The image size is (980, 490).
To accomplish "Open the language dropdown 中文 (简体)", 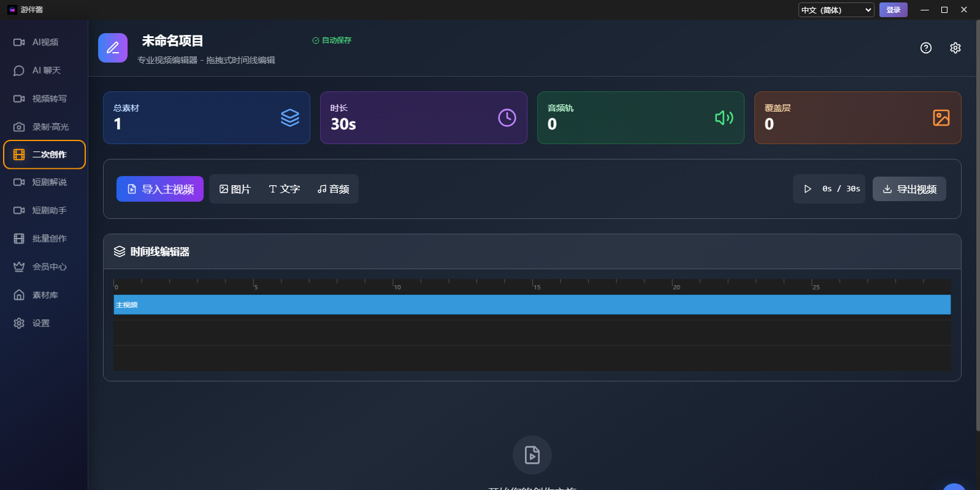I will (836, 10).
